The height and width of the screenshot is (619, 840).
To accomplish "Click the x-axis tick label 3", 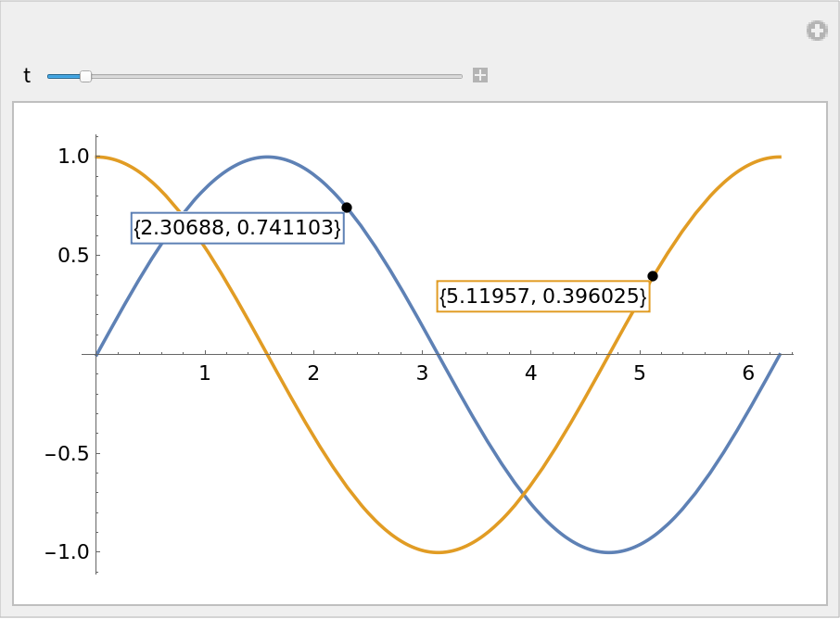I will (422, 373).
